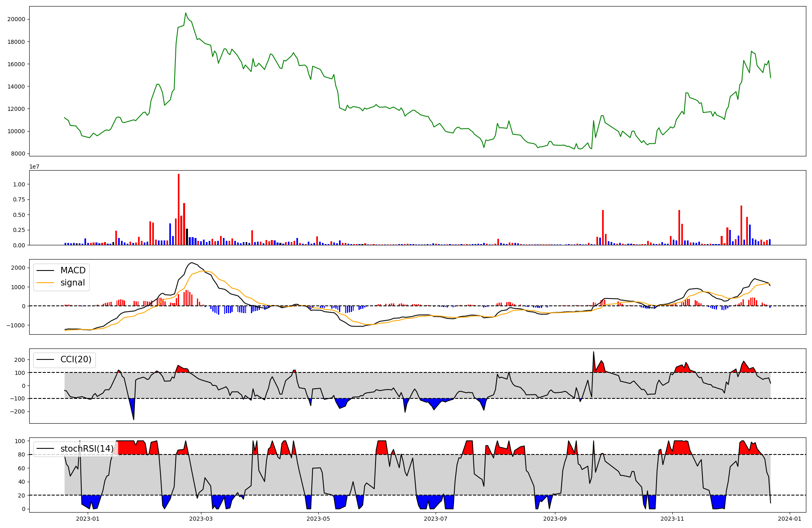Click the orange signal legend line
Screen dimensions: 812x528
click(x=45, y=283)
